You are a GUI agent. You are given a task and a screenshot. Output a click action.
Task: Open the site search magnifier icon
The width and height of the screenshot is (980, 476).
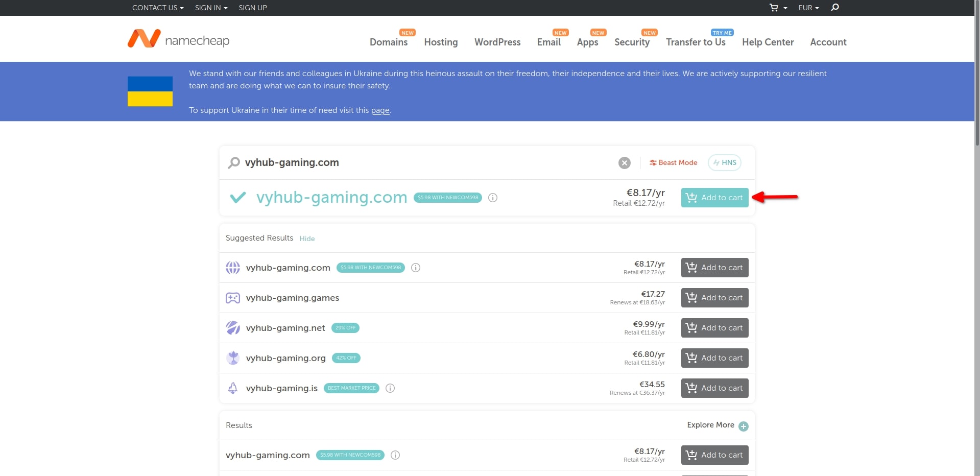pyautogui.click(x=835, y=8)
